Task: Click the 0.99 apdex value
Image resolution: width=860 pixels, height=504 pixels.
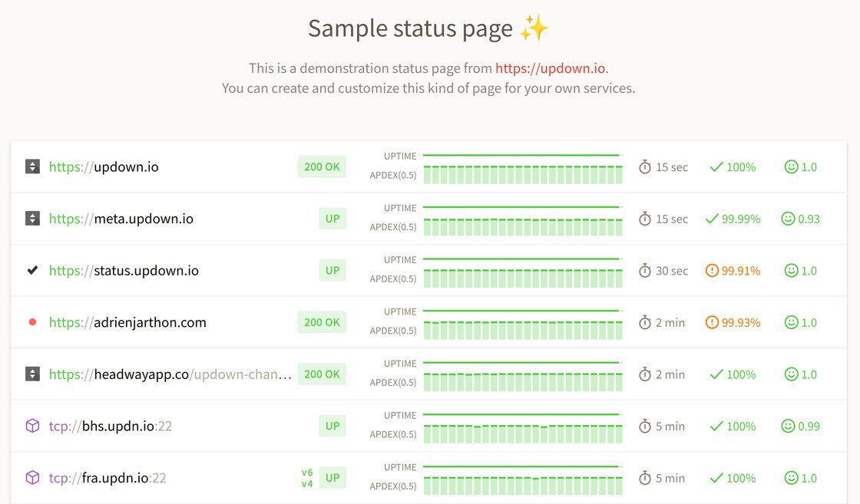Action: (809, 427)
